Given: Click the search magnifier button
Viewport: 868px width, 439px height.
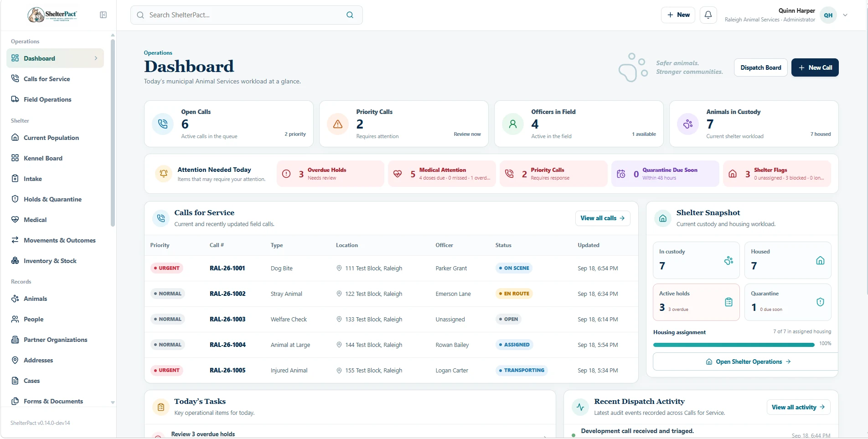Looking at the screenshot, I should point(350,15).
